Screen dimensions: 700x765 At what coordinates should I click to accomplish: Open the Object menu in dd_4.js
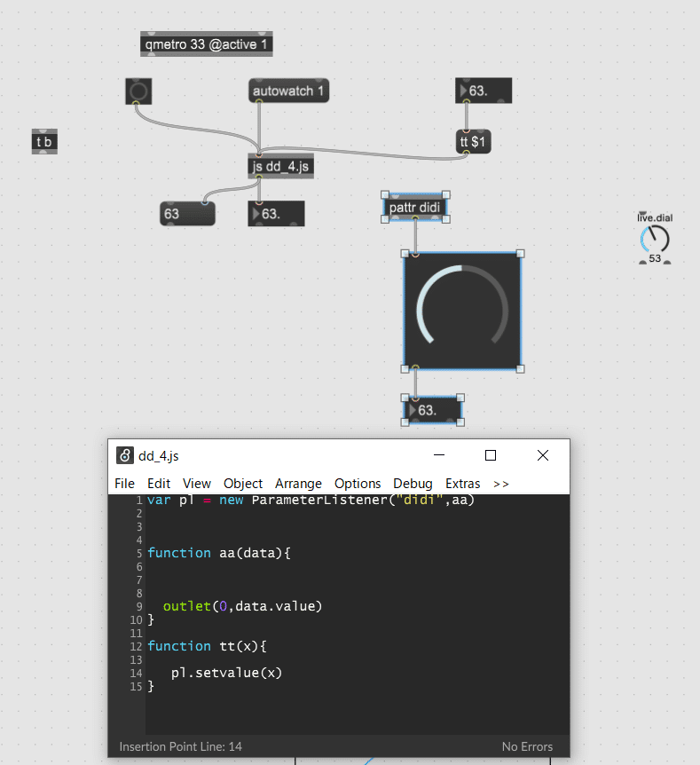pyautogui.click(x=243, y=484)
